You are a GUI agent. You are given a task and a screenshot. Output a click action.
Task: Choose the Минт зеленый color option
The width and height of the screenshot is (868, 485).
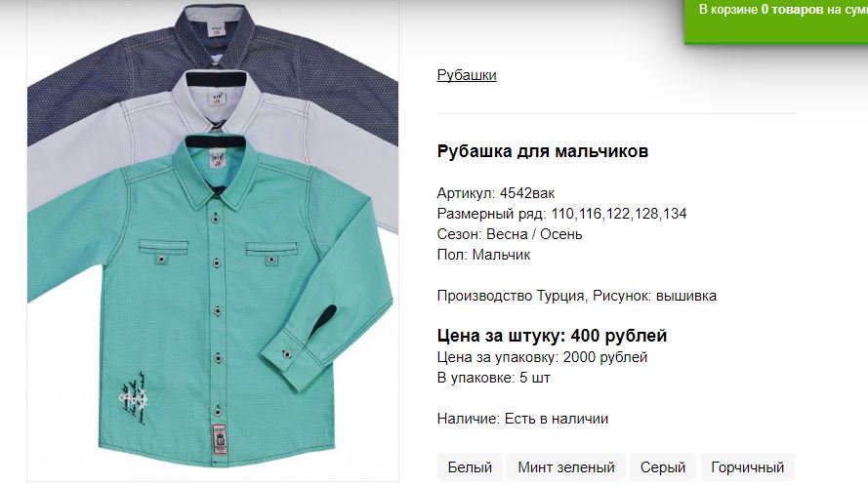point(565,467)
